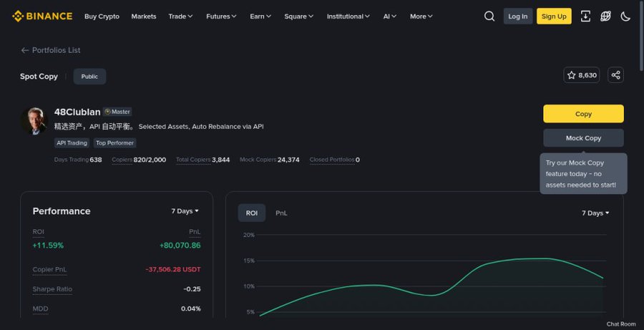Viewport: 644px width, 330px height.
Task: Click the Mock Copy tooltip text
Action: [581, 174]
